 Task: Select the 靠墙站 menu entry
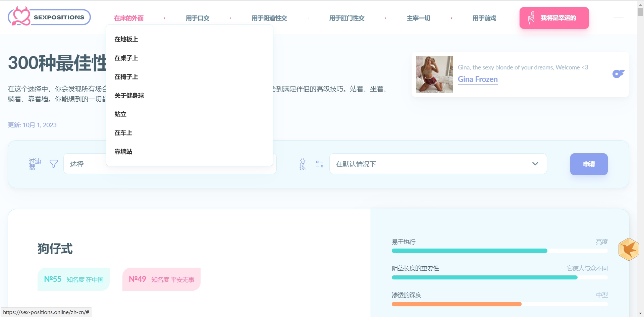click(x=123, y=152)
